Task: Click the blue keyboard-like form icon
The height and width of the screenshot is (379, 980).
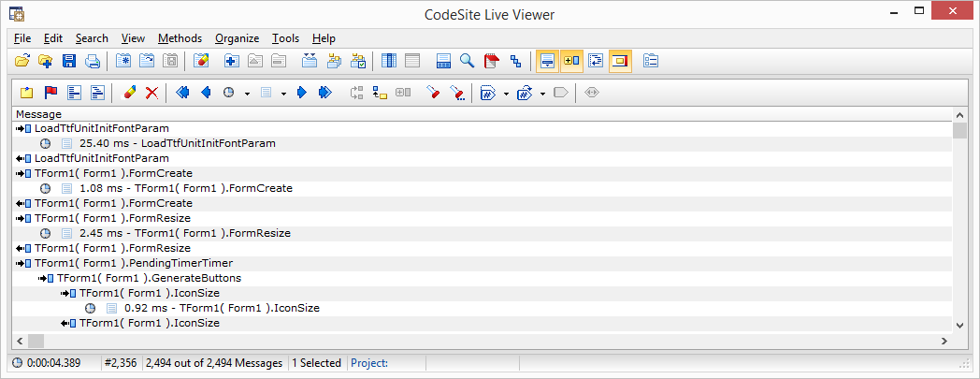Action: point(444,61)
